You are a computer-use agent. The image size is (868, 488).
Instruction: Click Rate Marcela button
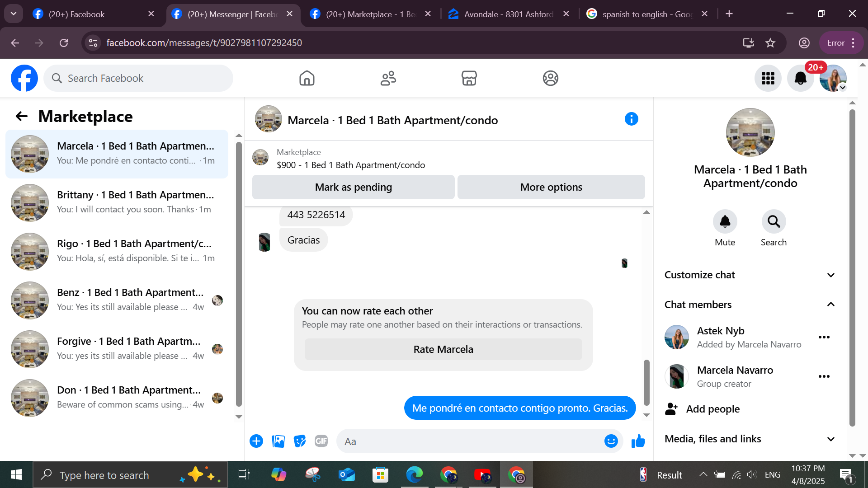(443, 349)
